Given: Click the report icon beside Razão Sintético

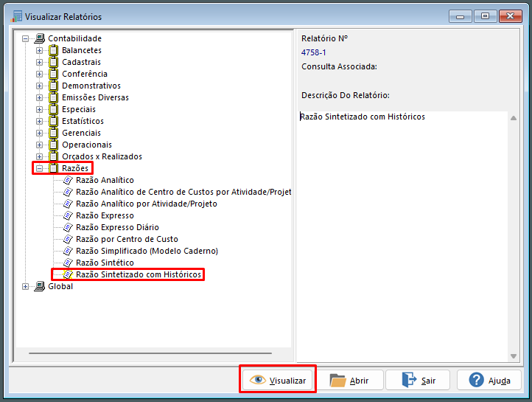Looking at the screenshot, I should tap(68, 263).
